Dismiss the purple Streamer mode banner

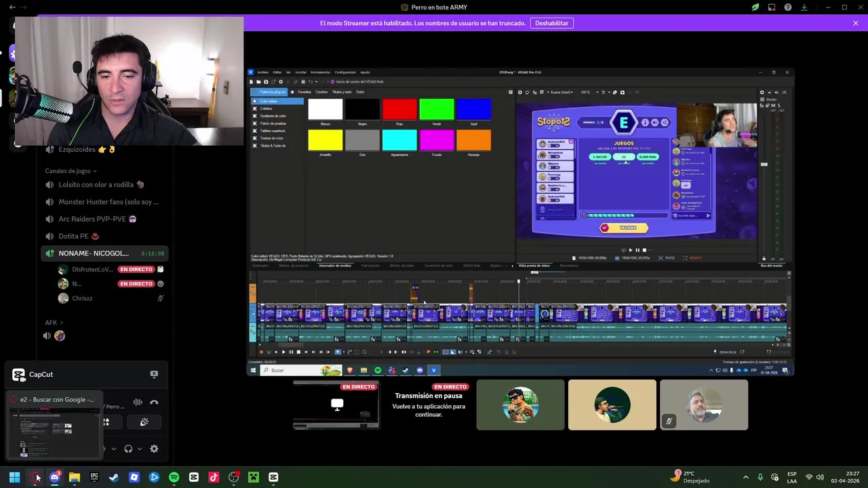pyautogui.click(x=856, y=23)
